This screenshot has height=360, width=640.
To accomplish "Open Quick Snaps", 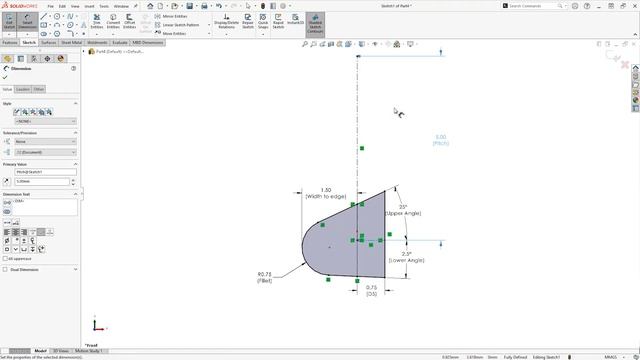I will (263, 21).
